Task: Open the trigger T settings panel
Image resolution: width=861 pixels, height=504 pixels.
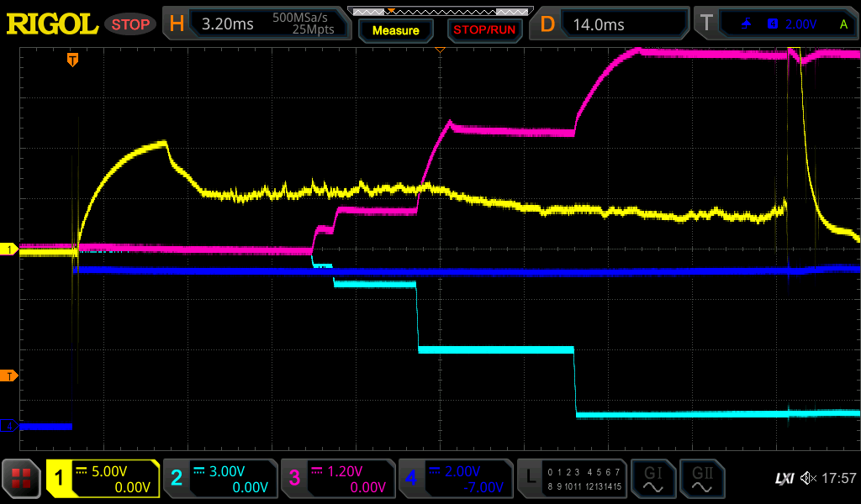Action: point(778,24)
